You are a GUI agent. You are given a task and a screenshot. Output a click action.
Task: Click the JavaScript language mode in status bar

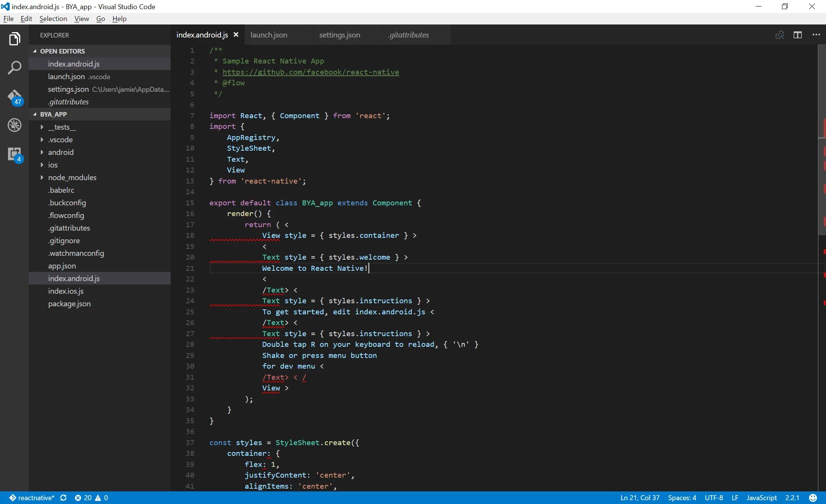[x=761, y=497]
